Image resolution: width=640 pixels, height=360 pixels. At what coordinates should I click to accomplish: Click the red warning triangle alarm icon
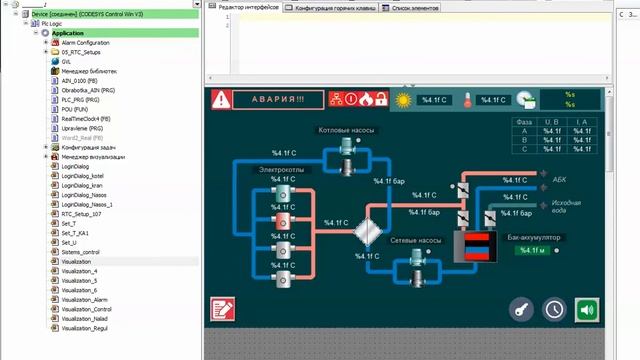point(221,100)
